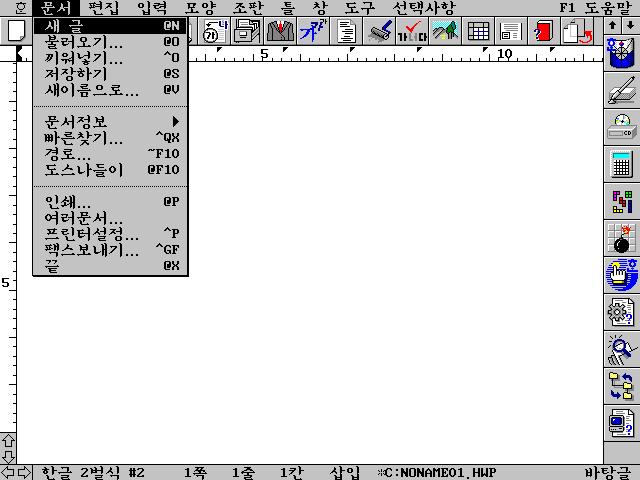Select 끝 to exit program

(x=110, y=265)
